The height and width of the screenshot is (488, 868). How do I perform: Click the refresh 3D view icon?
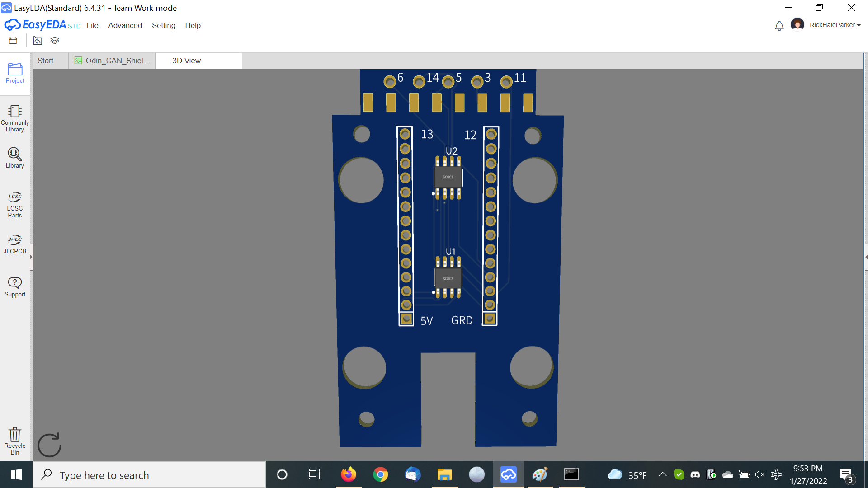(x=49, y=445)
